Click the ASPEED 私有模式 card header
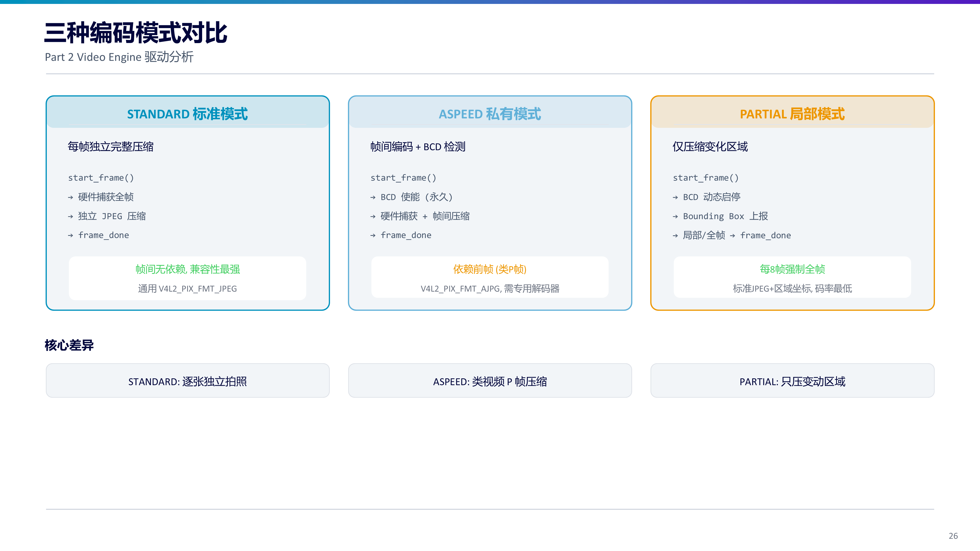 tap(490, 113)
